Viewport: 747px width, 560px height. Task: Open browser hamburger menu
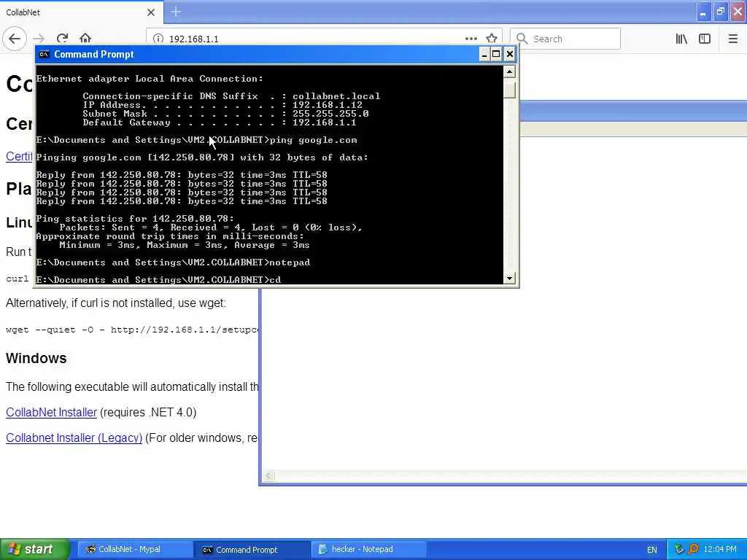(732, 39)
